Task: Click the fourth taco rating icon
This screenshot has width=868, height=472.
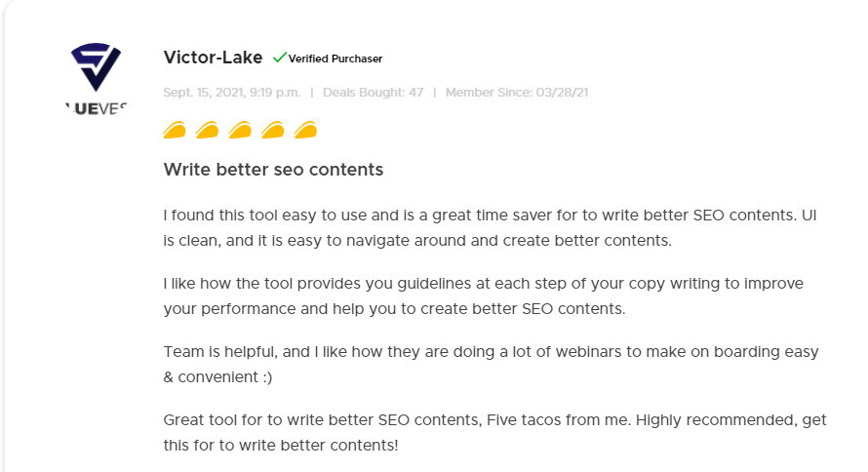Action: (x=272, y=130)
